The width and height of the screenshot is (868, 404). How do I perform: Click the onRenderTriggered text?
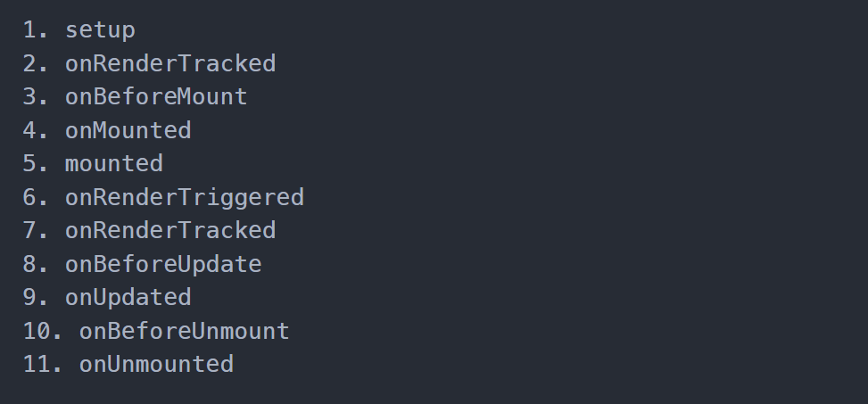click(x=185, y=198)
